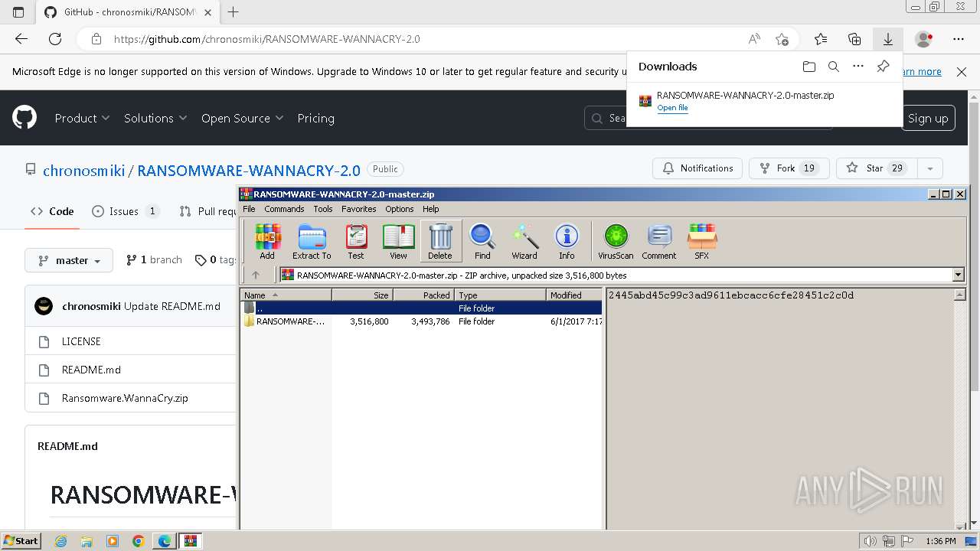Open the WinRAR File menu
This screenshot has width=980, height=551.
[249, 209]
